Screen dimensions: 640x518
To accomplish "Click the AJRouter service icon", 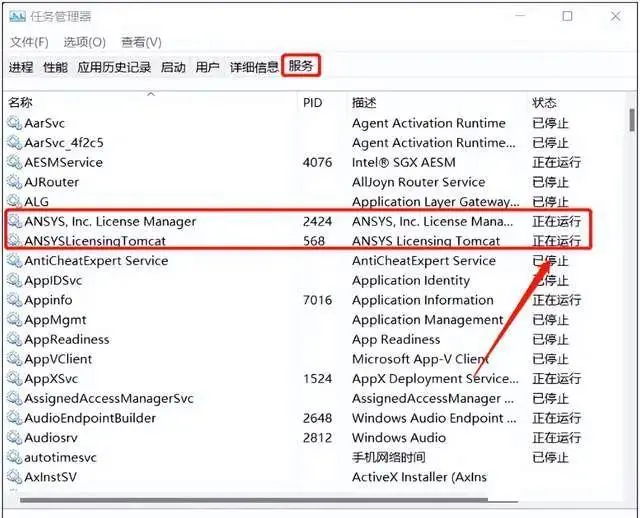I will click(14, 181).
